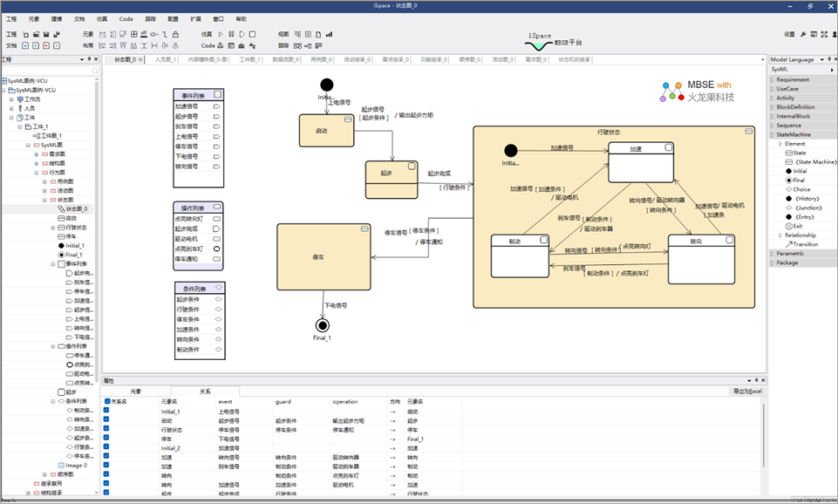Collapse the 行为图 tree node

(x=37, y=173)
